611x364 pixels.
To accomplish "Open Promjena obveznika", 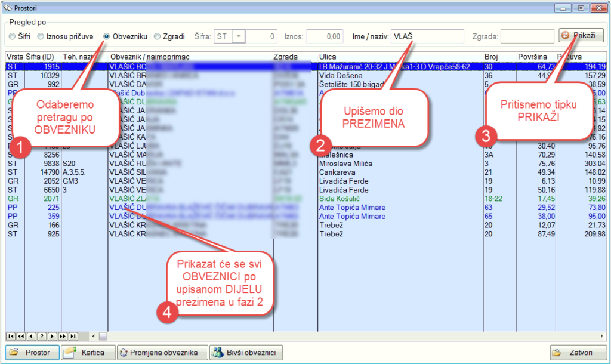I will (162, 353).
